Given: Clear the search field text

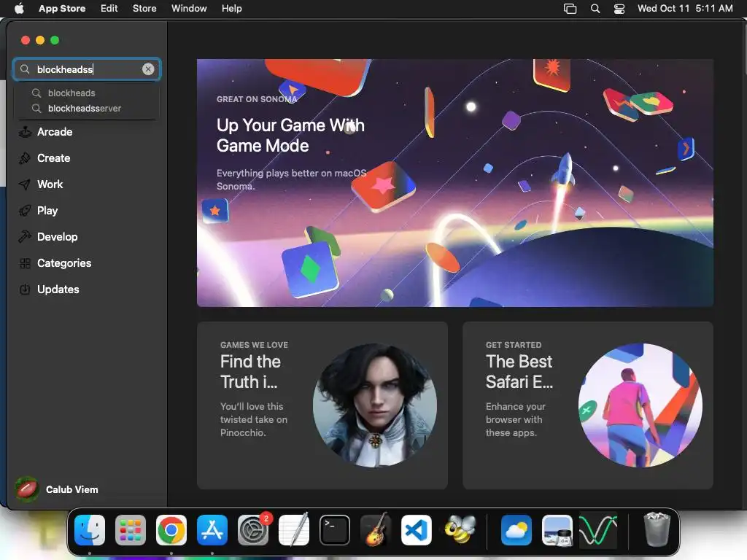Looking at the screenshot, I should click(x=148, y=69).
